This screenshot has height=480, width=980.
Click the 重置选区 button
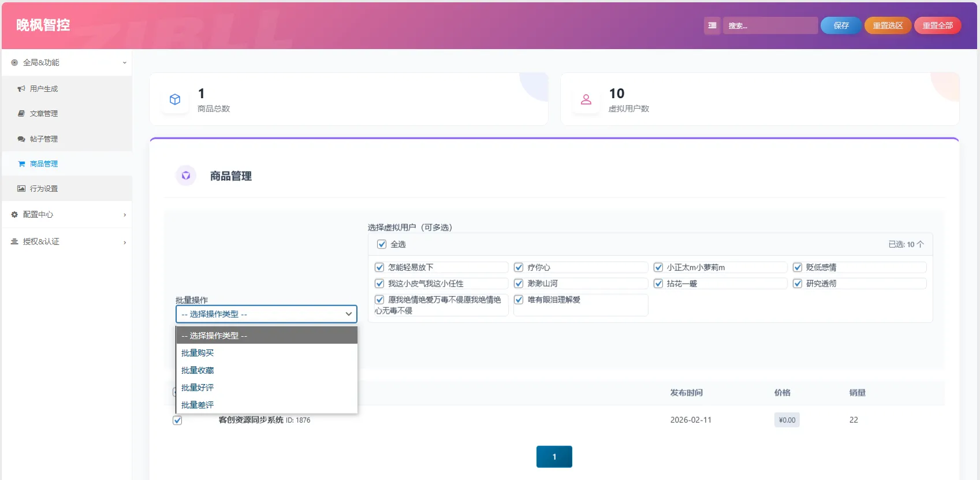pos(888,25)
